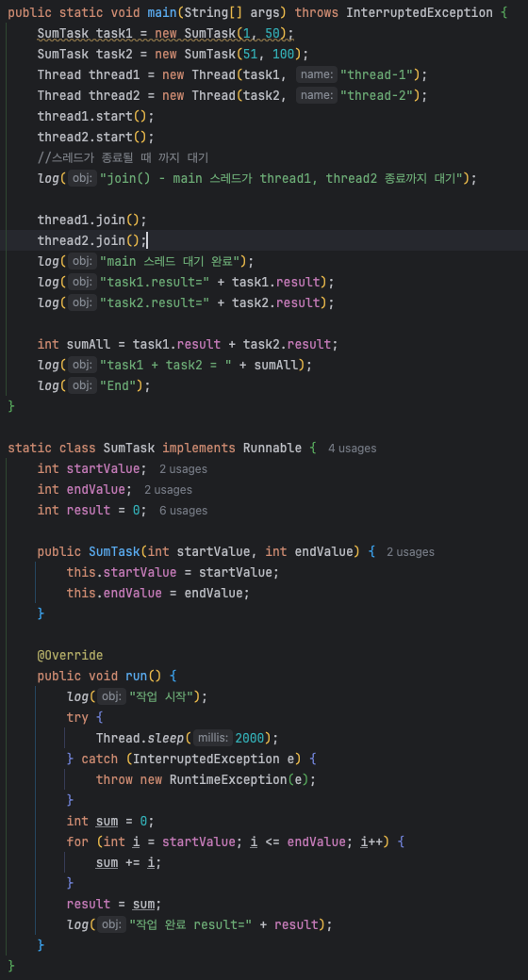Open the "2 usages" hint next to endValue field
This screenshot has width=528, height=980.
(168, 489)
